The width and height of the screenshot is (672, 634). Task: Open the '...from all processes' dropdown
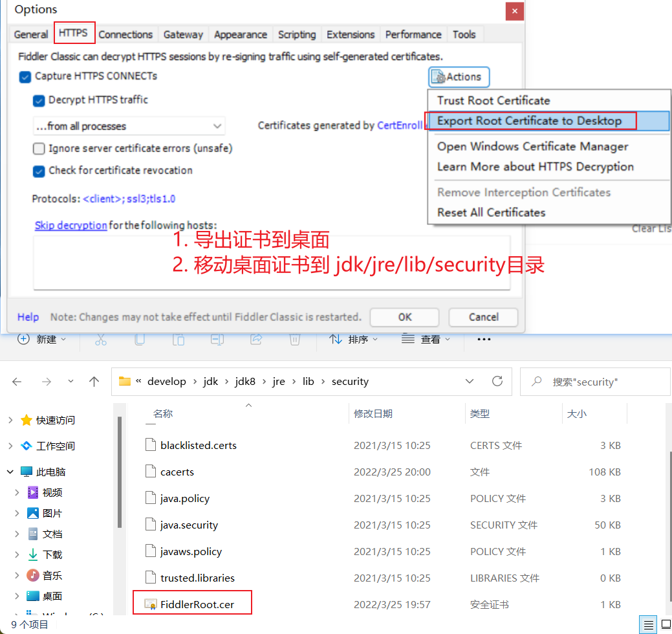tap(129, 126)
